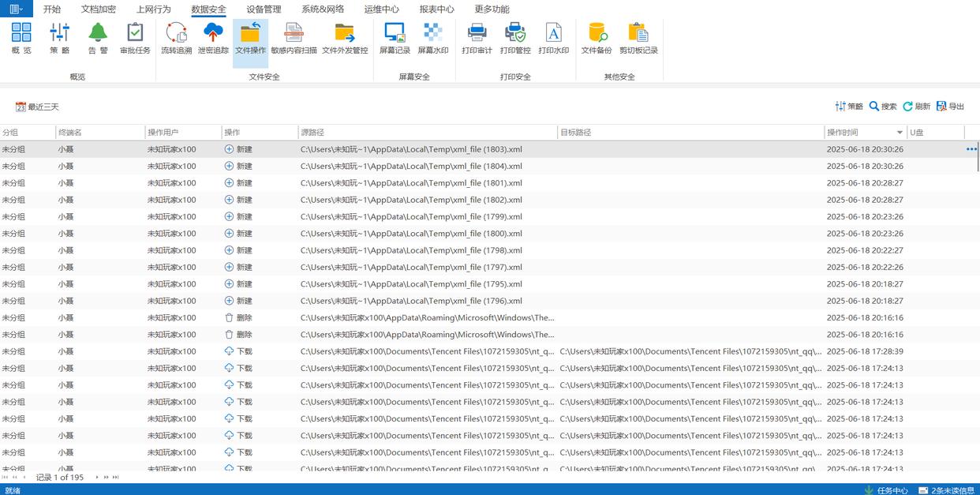The width and height of the screenshot is (980, 495).
Task: Open the 最近三天 date filter
Action: tap(37, 107)
